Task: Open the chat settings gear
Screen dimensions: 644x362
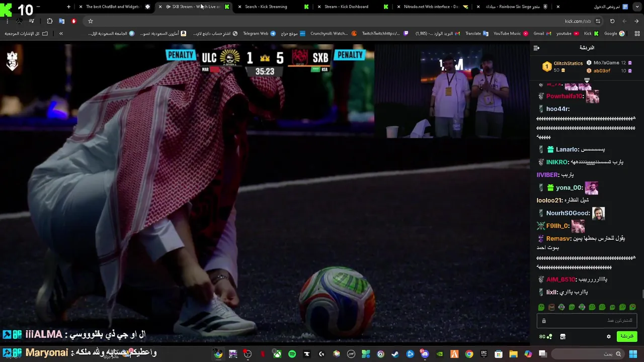Action: [608, 336]
